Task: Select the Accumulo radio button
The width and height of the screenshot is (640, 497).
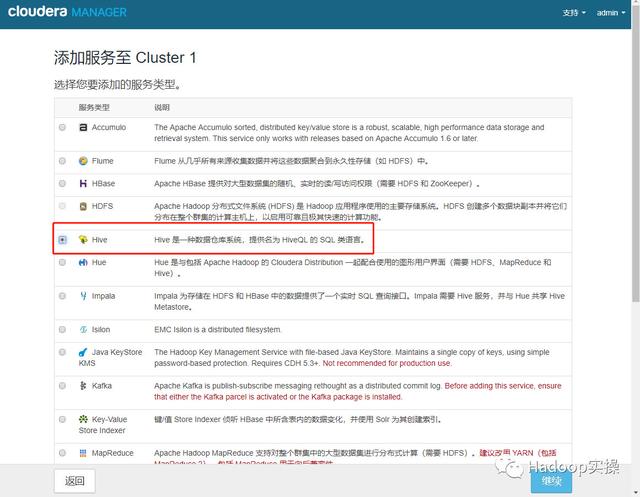Action: (62, 127)
